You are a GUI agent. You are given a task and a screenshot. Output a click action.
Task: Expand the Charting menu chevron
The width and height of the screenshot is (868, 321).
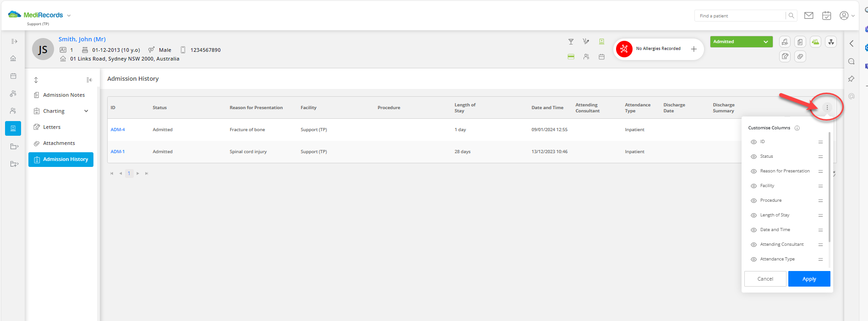(x=86, y=111)
